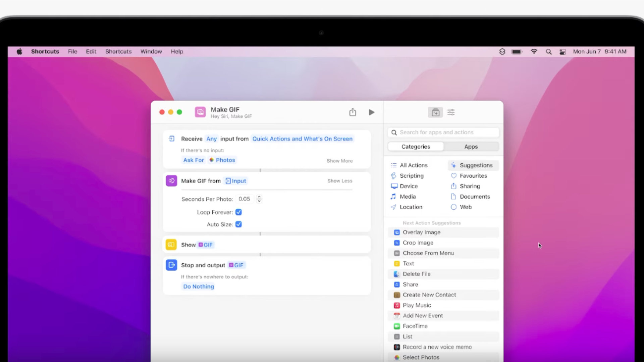Toggle the Auto Size checkbox
The width and height of the screenshot is (644, 362).
(x=238, y=224)
